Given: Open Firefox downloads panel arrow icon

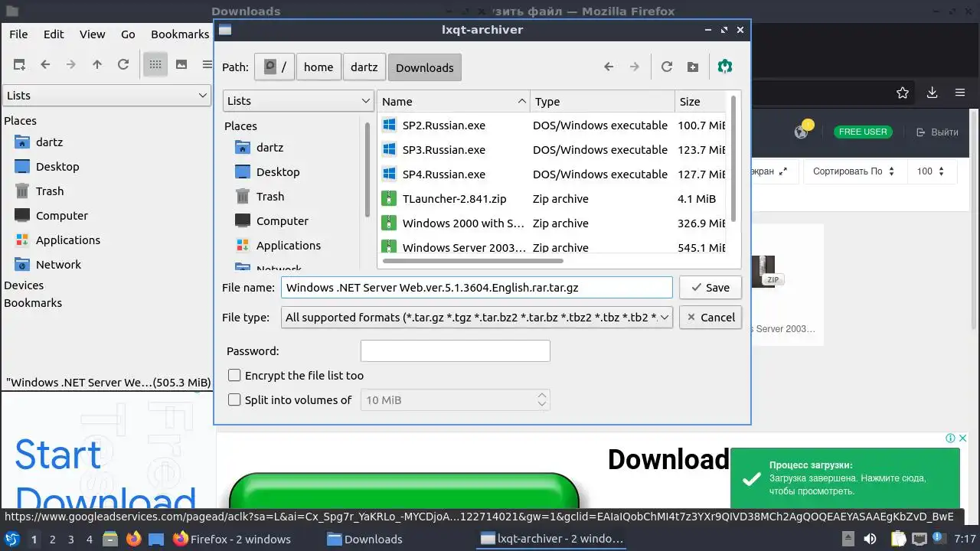Looking at the screenshot, I should click(932, 93).
